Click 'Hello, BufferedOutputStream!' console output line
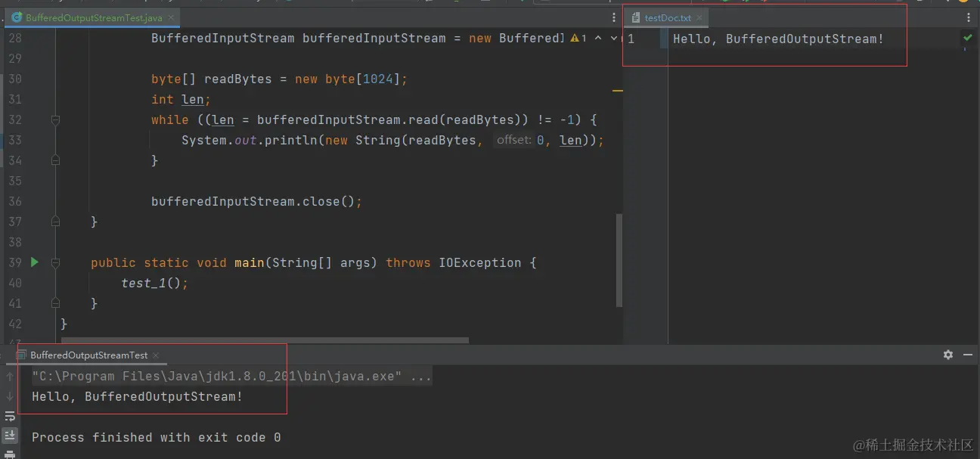This screenshot has width=980, height=459. click(137, 396)
